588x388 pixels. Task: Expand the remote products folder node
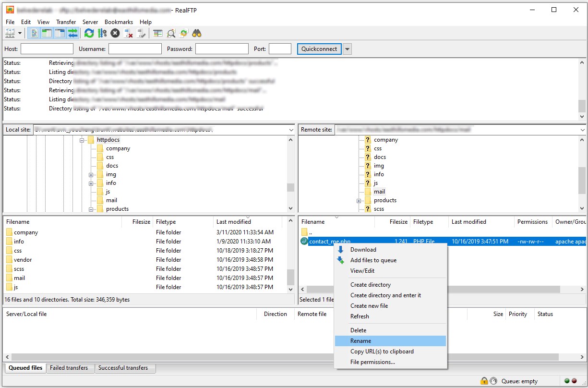(x=359, y=201)
